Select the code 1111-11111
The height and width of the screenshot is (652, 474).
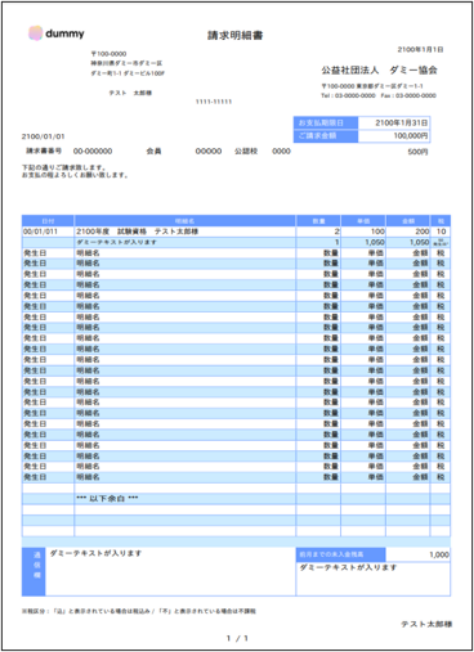click(x=214, y=101)
